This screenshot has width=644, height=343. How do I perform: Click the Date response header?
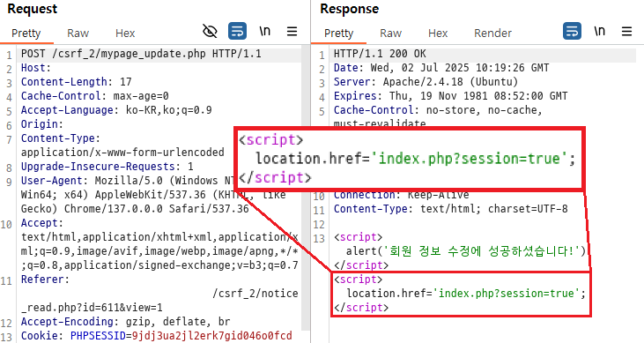pos(441,68)
